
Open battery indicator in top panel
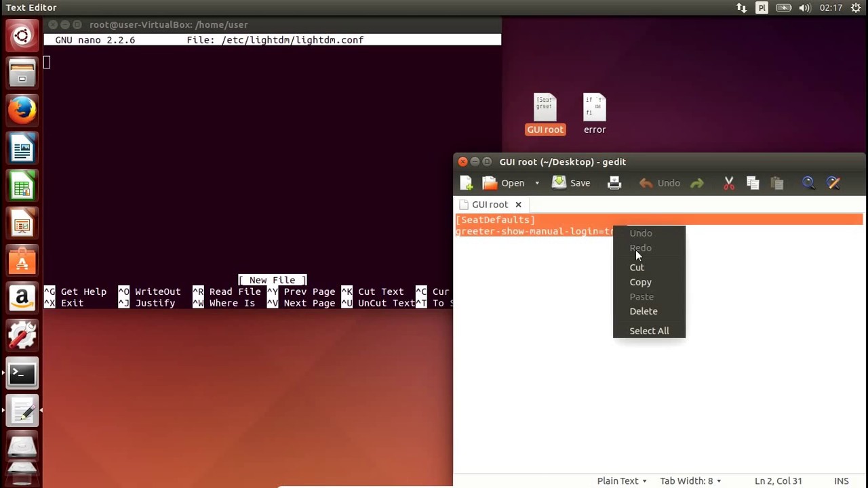784,7
